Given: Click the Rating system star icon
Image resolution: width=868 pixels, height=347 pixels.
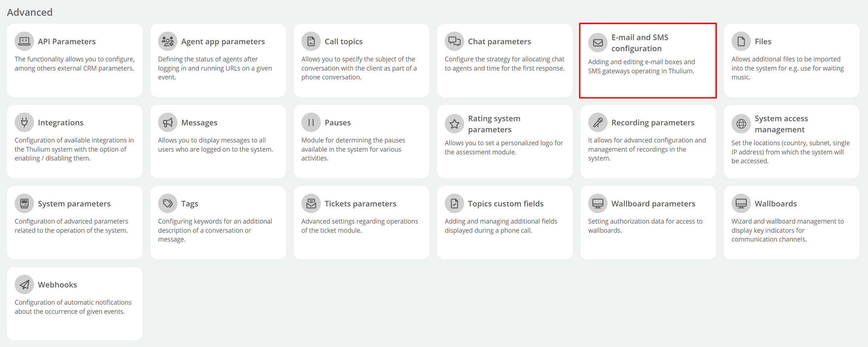Looking at the screenshot, I should tap(455, 124).
